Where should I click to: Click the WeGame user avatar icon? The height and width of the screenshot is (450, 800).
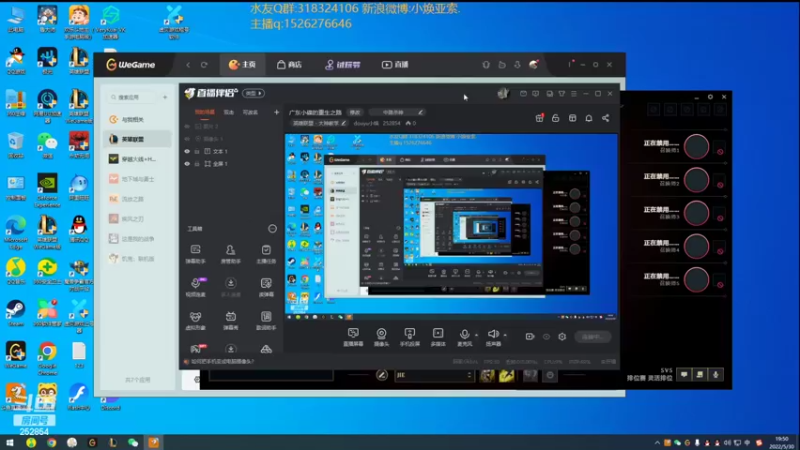point(534,64)
